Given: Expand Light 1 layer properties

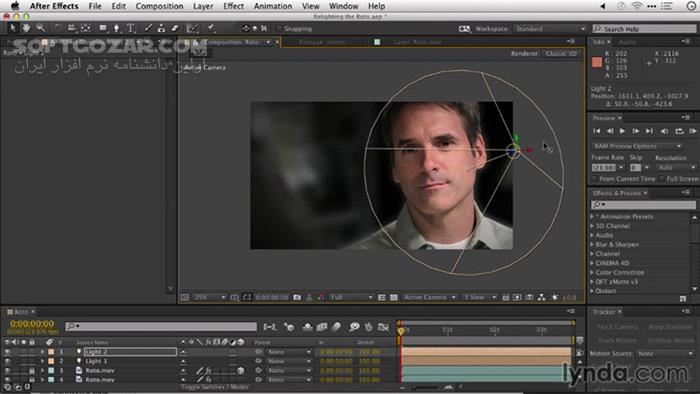Looking at the screenshot, I should tap(42, 361).
